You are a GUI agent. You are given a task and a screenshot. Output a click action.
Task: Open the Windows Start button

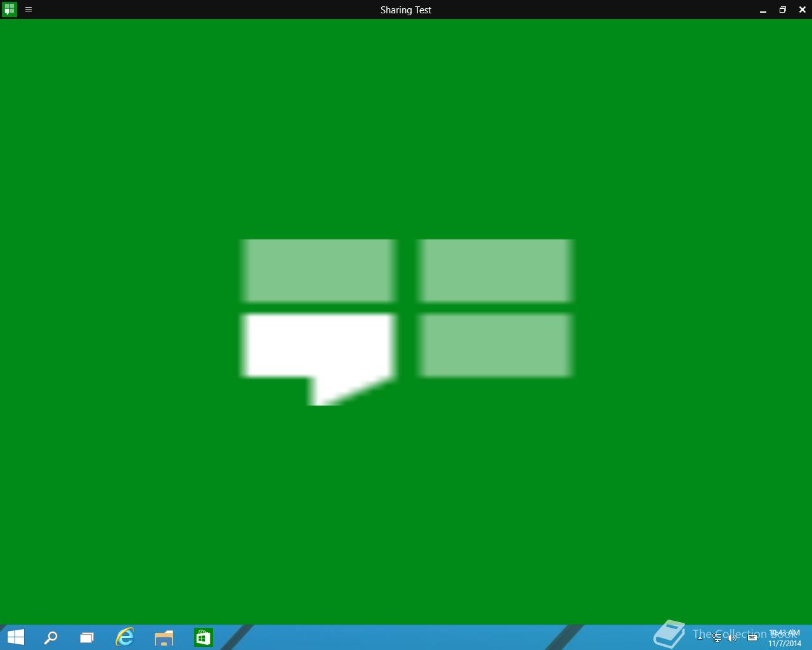click(x=15, y=637)
